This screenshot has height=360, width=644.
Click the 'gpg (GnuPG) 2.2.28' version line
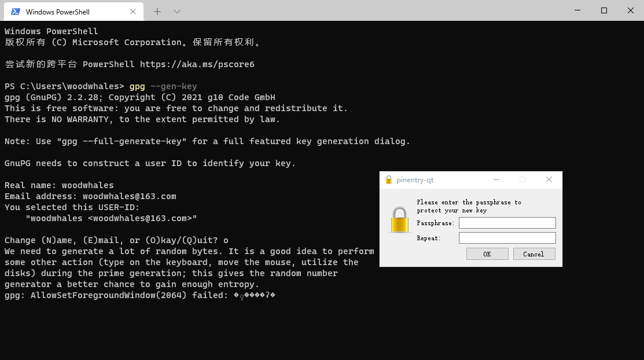(x=140, y=97)
